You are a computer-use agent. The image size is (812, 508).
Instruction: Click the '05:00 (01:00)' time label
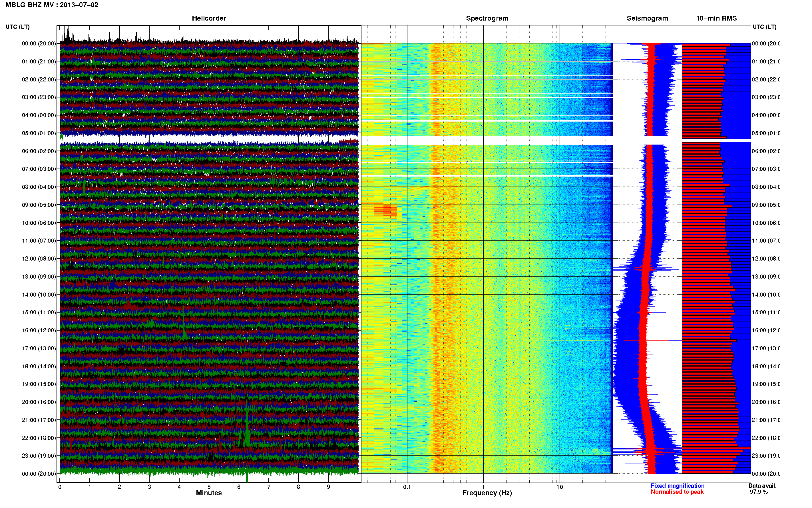click(x=39, y=133)
